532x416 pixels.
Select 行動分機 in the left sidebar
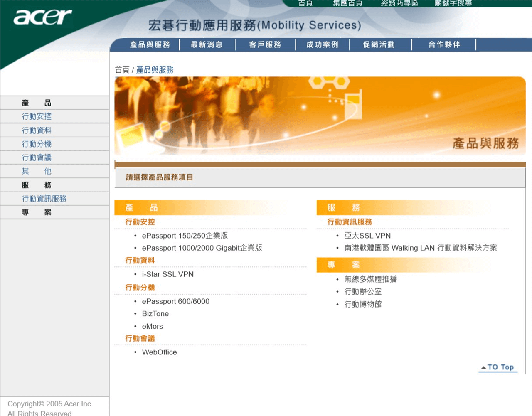click(37, 144)
